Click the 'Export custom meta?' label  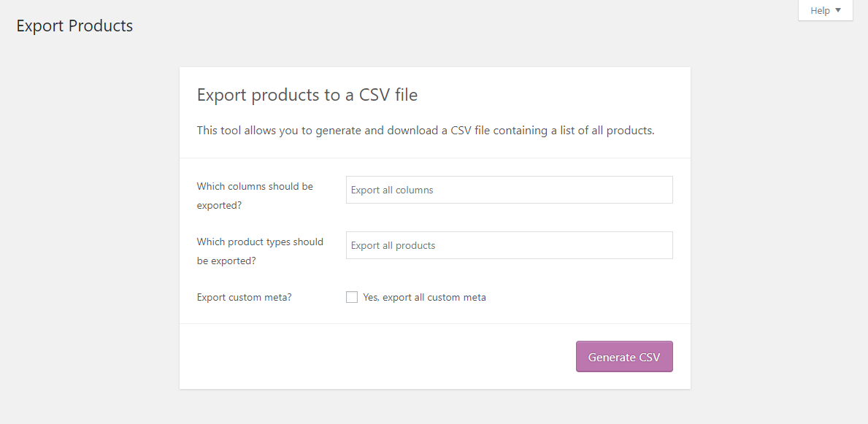coord(244,297)
